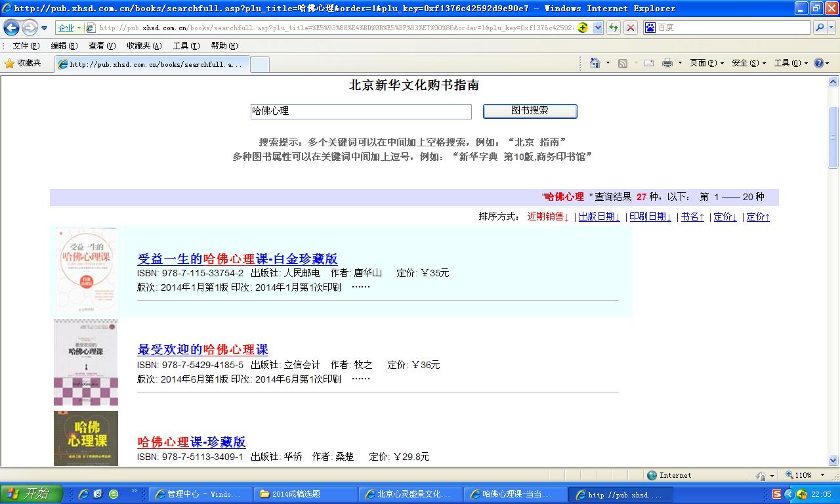Switch to 2014成稿选题 folder taskbar item
The width and height of the screenshot is (840, 504).
305,494
